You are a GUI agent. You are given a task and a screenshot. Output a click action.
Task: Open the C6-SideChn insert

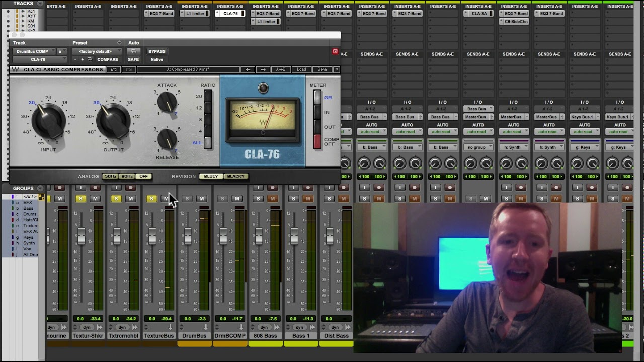(x=514, y=21)
